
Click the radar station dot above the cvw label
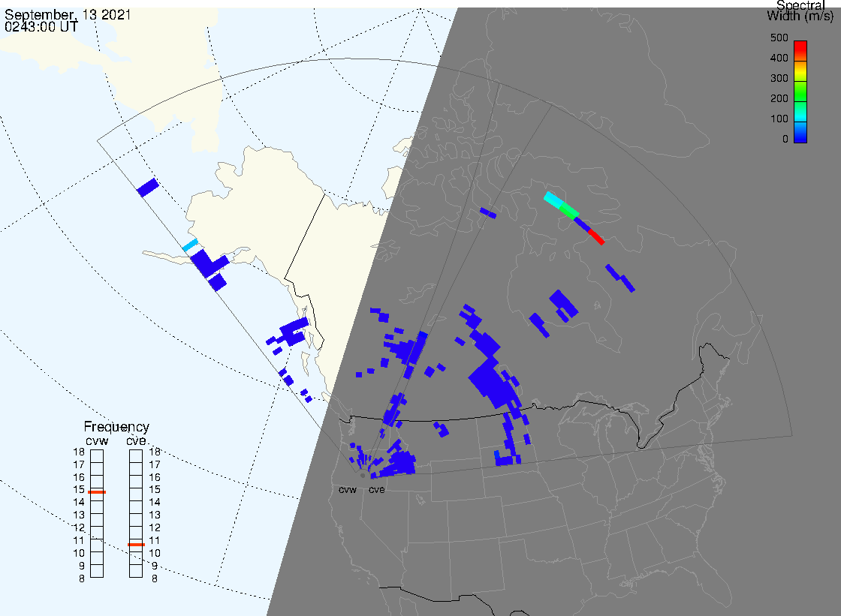tap(363, 476)
